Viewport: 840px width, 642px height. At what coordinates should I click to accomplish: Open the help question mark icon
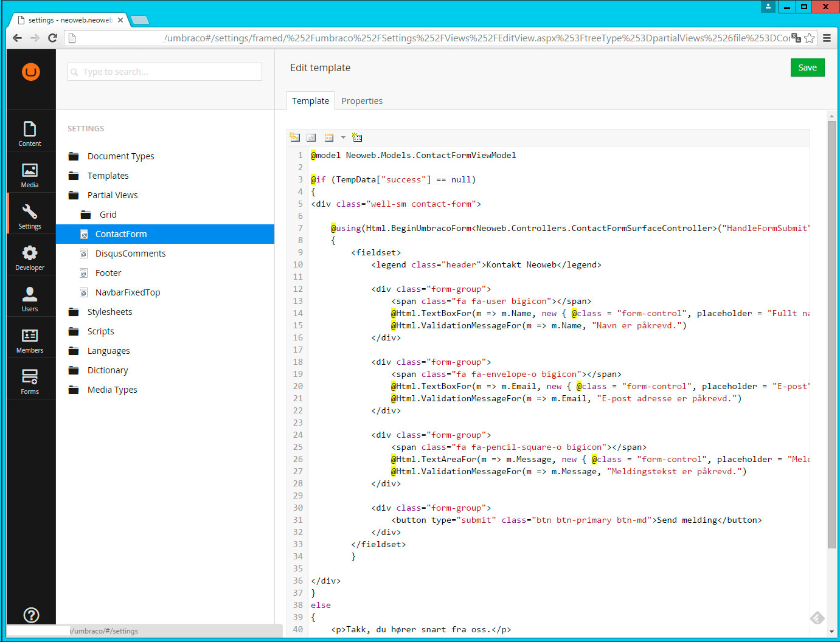[31, 615]
